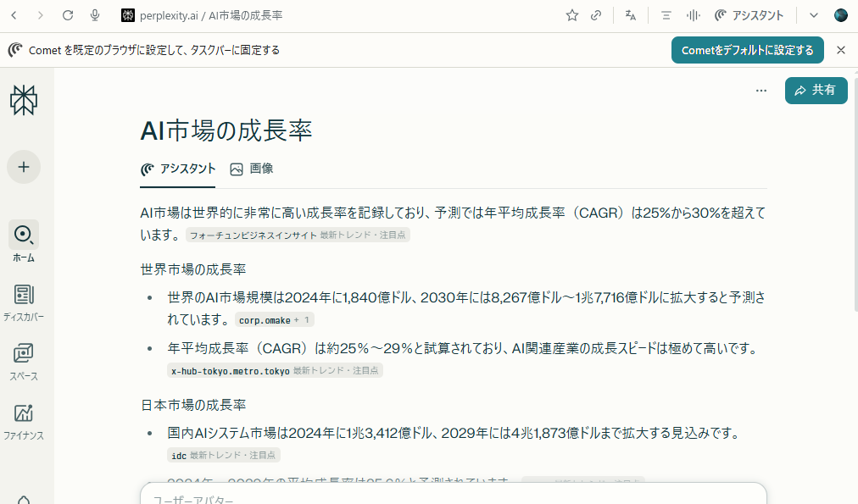Select the アシスタント answer tab
Image resolution: width=858 pixels, height=504 pixels.
tap(178, 169)
